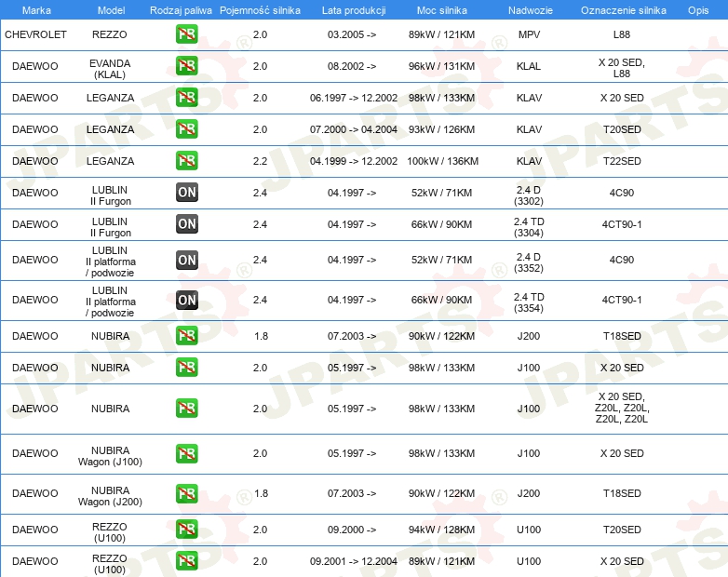Select the petrol icon for REZZO (U100) 09.2001 -> 12.2004
Viewport: 728px width, 577px height.
186,560
